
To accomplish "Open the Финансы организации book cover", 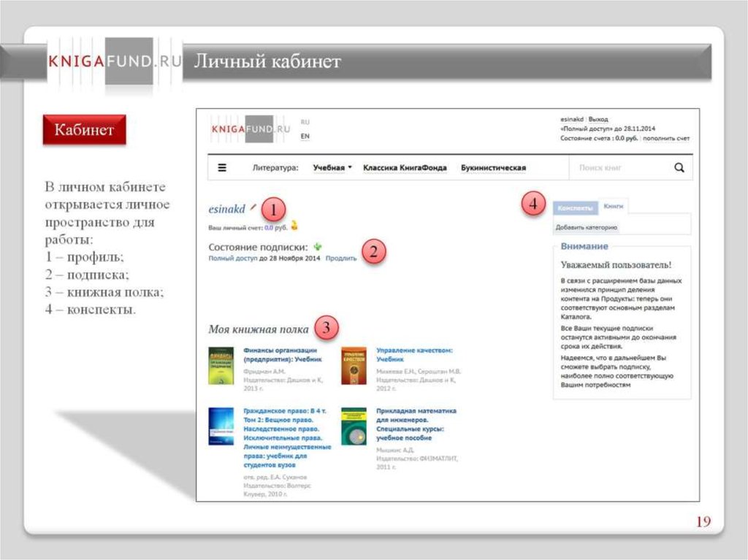I will click(x=221, y=366).
